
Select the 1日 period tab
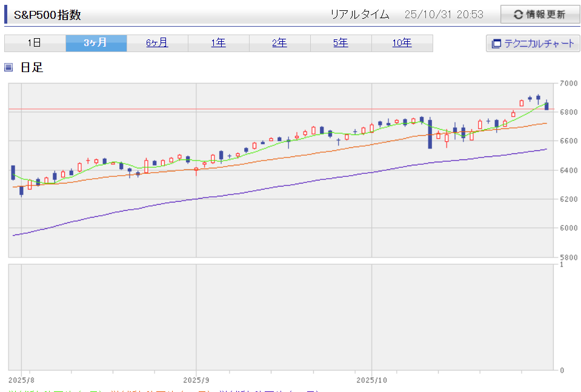[x=35, y=43]
